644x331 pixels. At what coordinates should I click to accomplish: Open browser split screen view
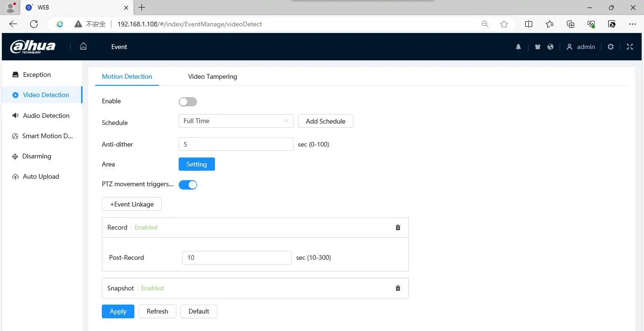point(528,24)
